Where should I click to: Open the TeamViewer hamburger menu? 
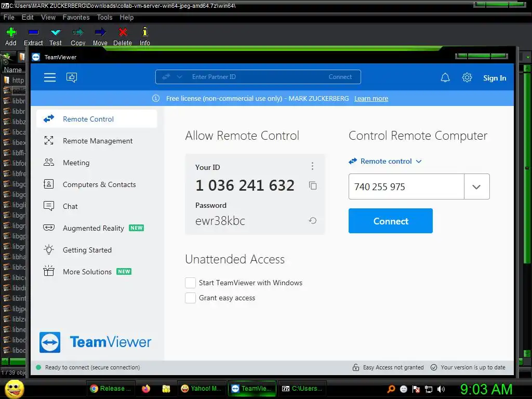[x=49, y=77]
